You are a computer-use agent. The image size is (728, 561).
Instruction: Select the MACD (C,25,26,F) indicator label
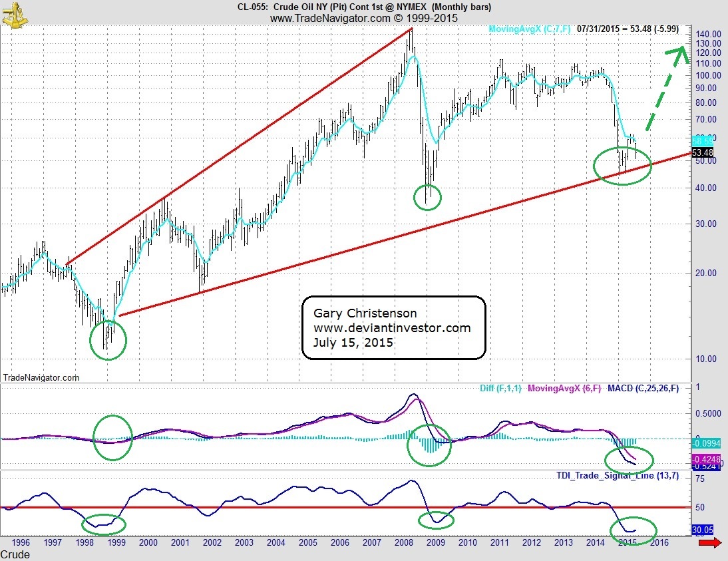pos(643,388)
